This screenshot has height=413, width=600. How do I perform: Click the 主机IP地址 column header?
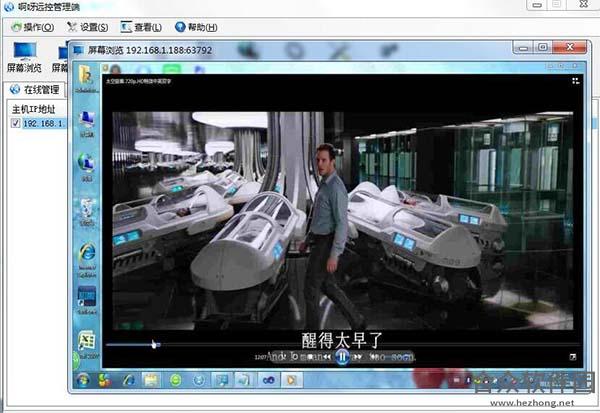tap(34, 109)
